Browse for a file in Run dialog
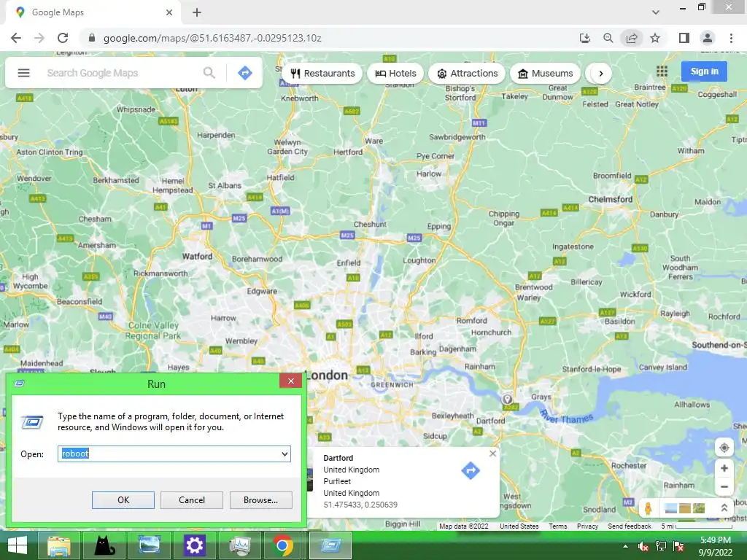747x560 pixels. 260,500
